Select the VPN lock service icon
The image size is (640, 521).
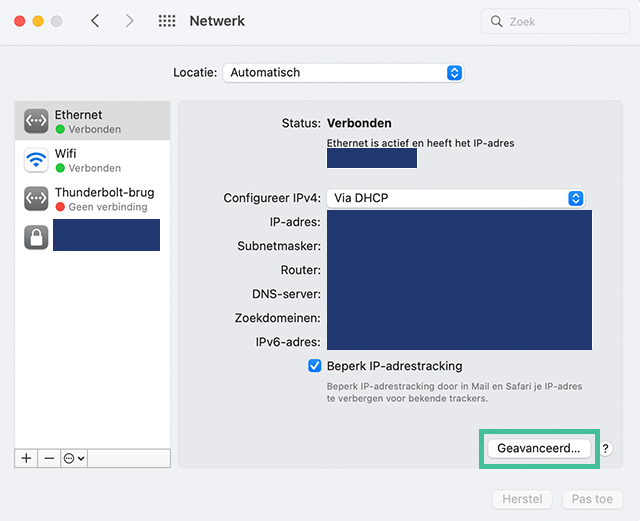(36, 237)
